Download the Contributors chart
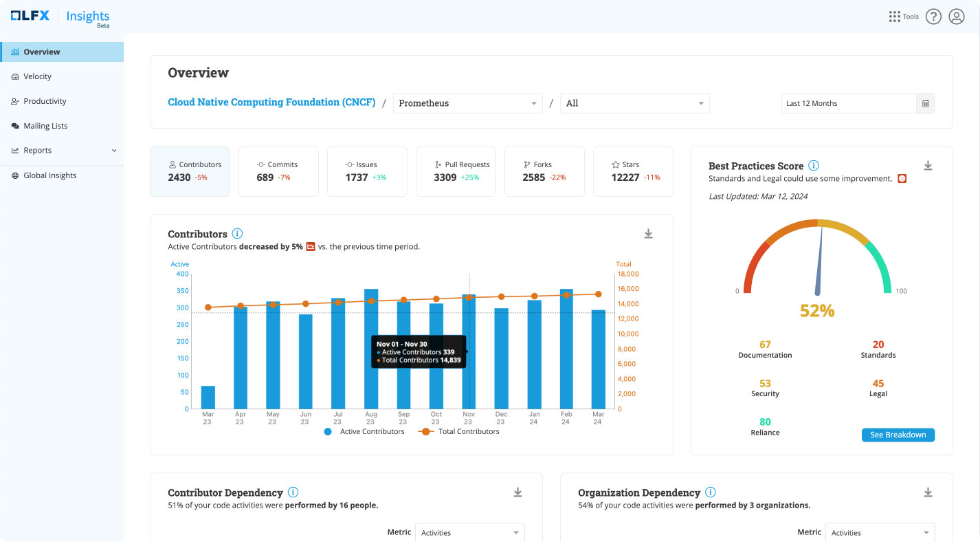Image resolution: width=980 pixels, height=542 pixels. [648, 234]
